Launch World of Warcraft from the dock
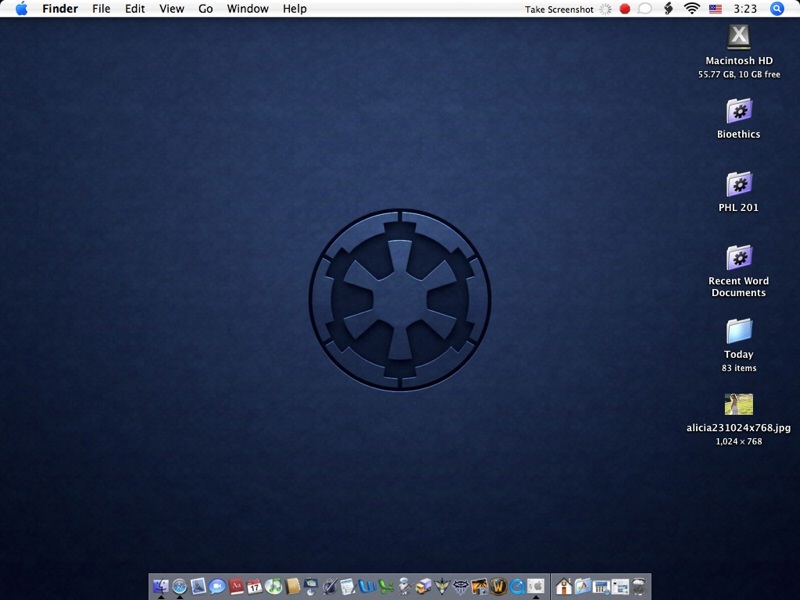Screen dimensions: 800x600 499,587
